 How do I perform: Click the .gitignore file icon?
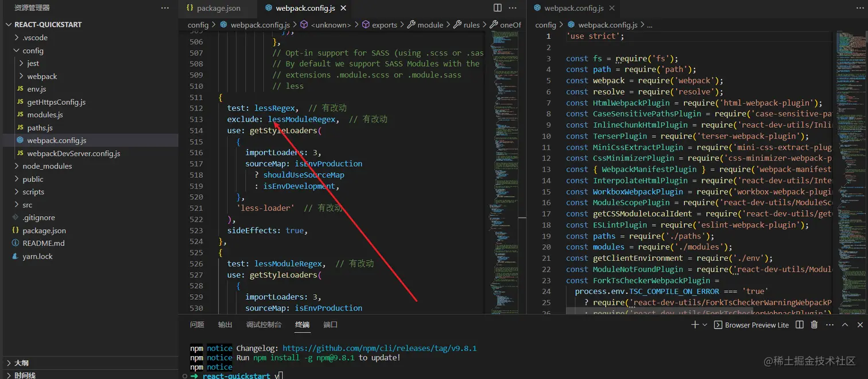click(x=15, y=218)
